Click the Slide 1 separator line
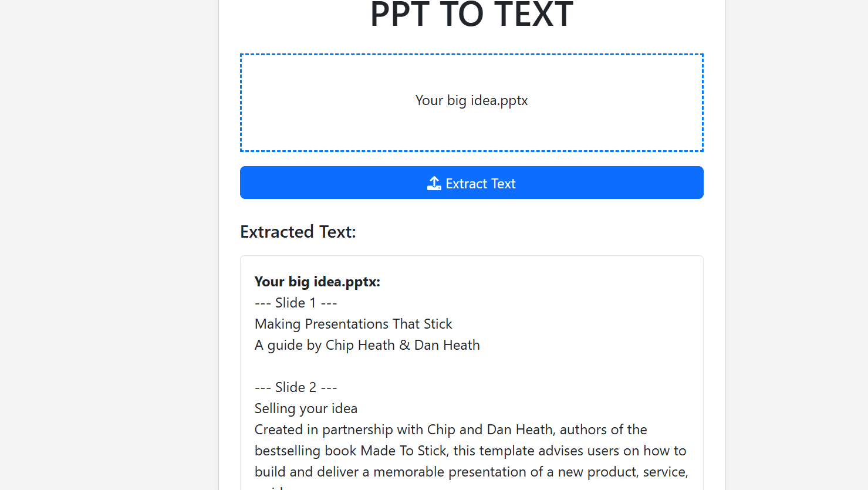The width and height of the screenshot is (868, 490). [x=296, y=302]
